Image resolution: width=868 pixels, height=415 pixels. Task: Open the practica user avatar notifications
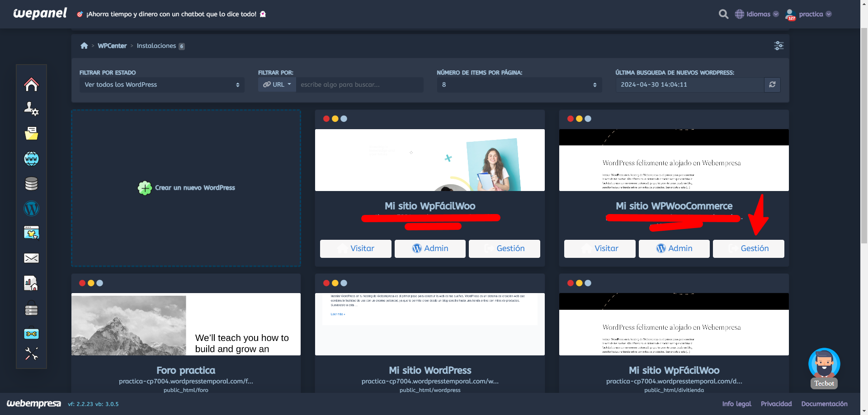[x=790, y=15]
